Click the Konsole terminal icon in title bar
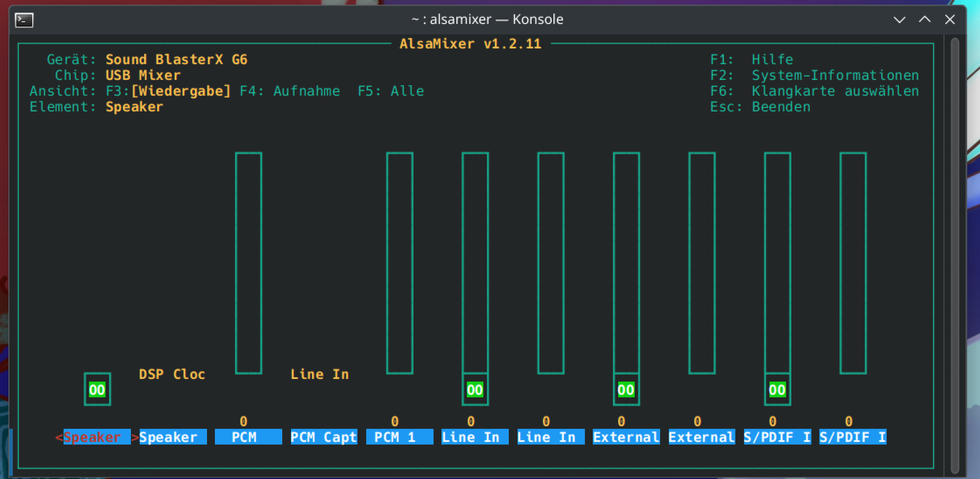The width and height of the screenshot is (980, 479). point(24,20)
